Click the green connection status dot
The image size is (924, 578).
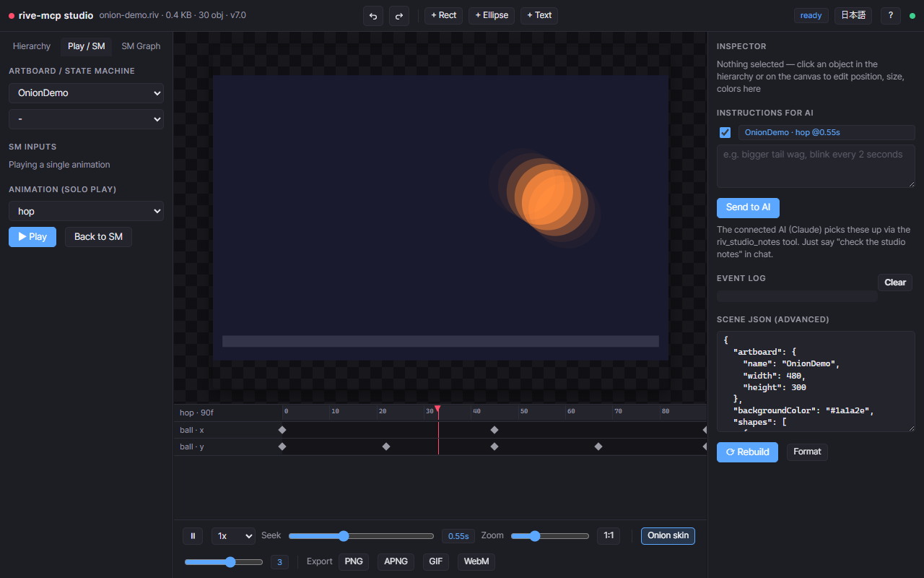point(912,16)
